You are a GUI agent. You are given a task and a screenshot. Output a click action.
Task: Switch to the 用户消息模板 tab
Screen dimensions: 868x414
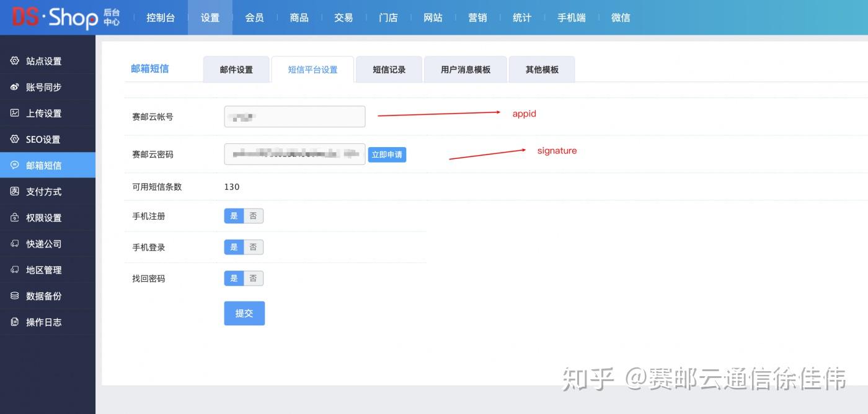[x=466, y=70]
